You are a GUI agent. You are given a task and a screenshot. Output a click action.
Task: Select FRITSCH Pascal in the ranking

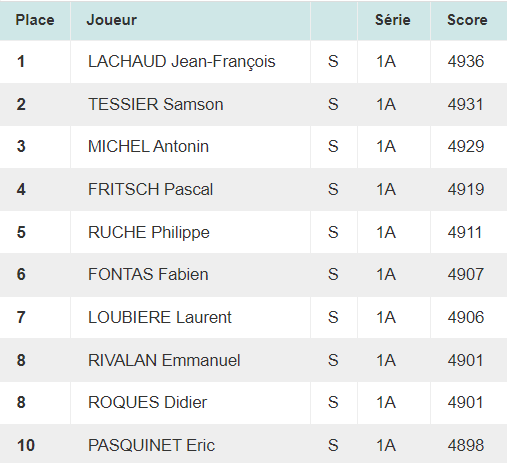coord(150,189)
